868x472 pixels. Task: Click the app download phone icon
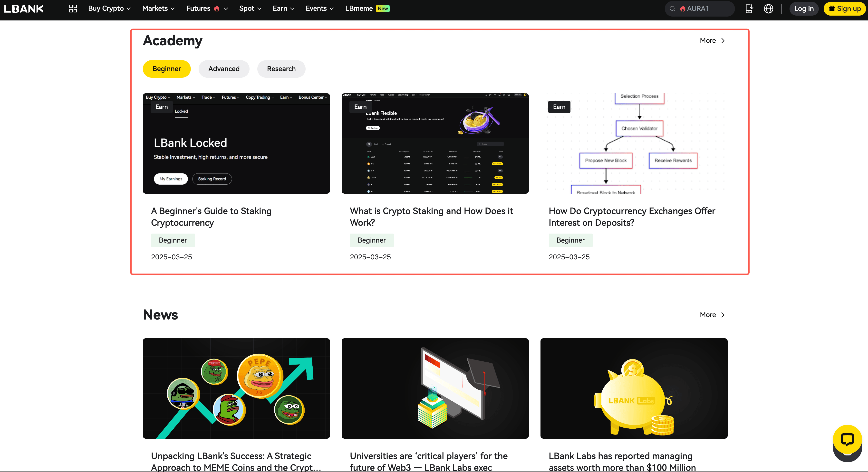point(749,9)
